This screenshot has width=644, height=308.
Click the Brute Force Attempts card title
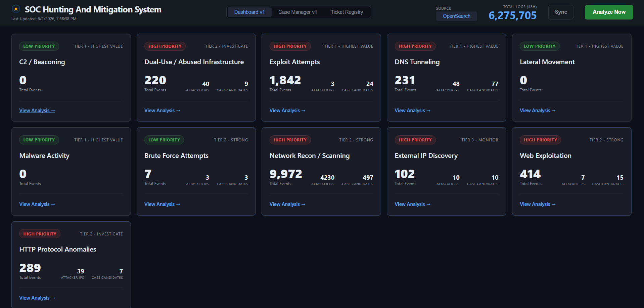(176, 156)
